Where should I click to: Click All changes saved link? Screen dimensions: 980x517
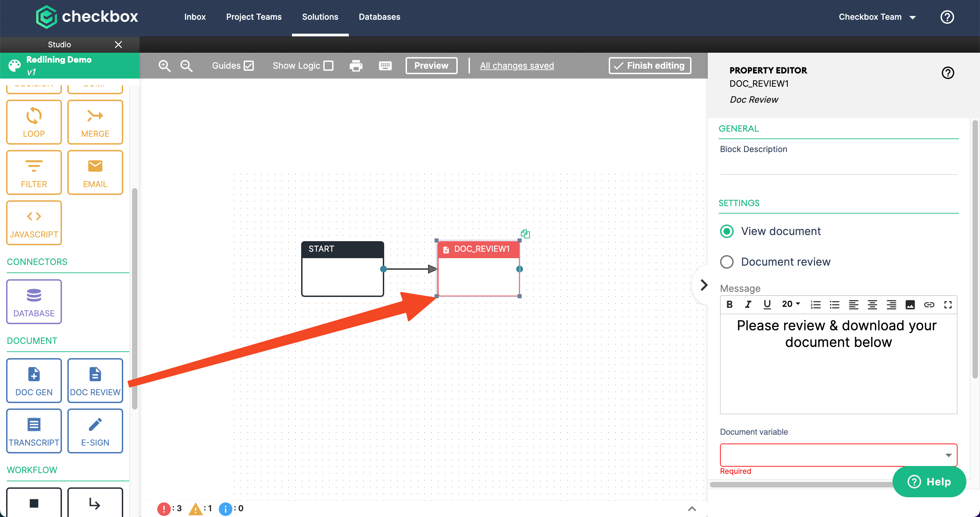(517, 66)
